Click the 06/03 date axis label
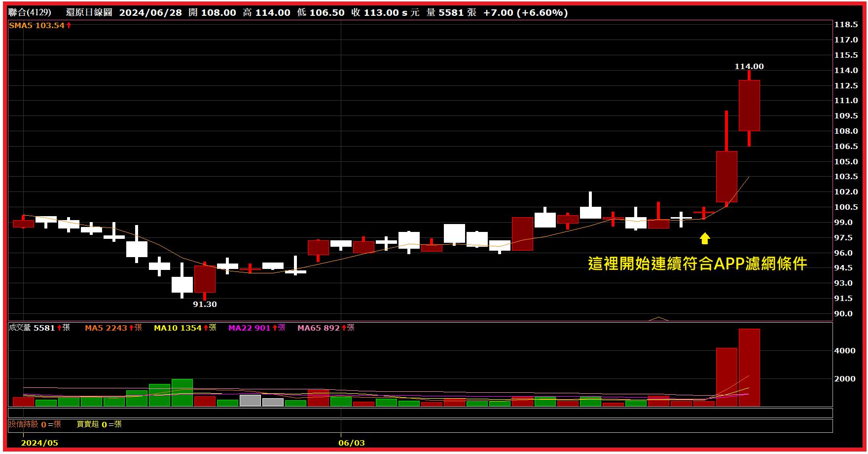The image size is (868, 454). point(352,443)
